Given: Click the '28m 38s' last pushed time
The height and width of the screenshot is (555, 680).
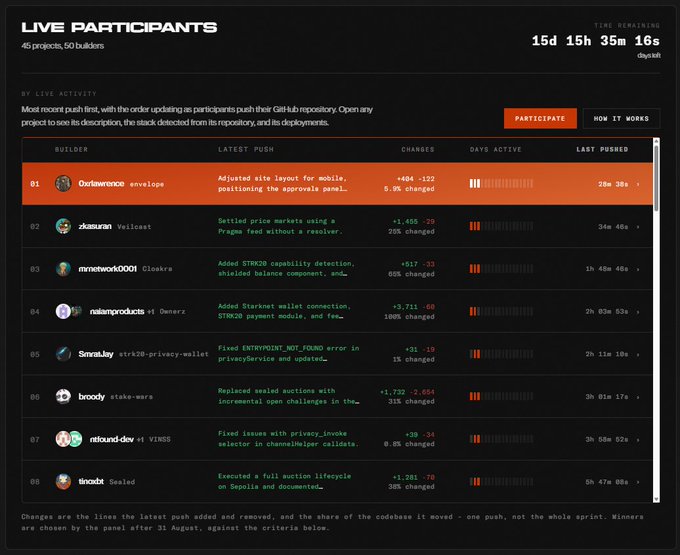Looking at the screenshot, I should (x=613, y=184).
